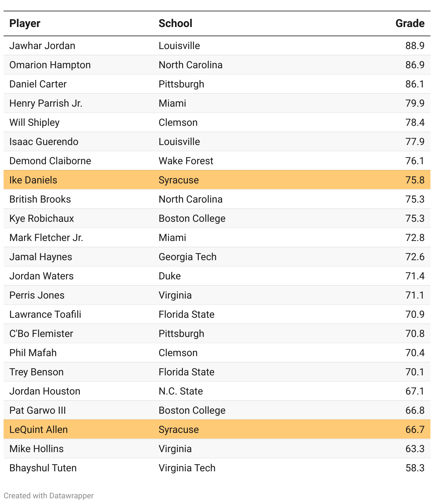Click the C'Bo Flemister name
Viewport: 434px width, 504px height.
tap(41, 334)
